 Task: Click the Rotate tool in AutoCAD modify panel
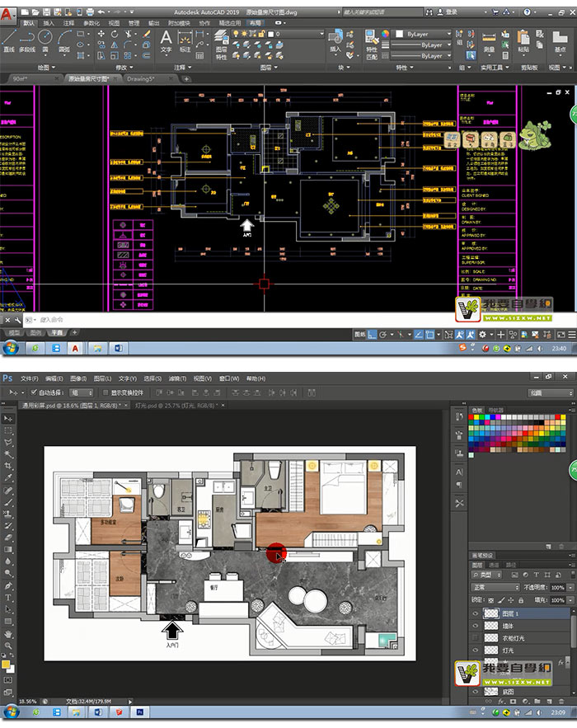[115, 34]
